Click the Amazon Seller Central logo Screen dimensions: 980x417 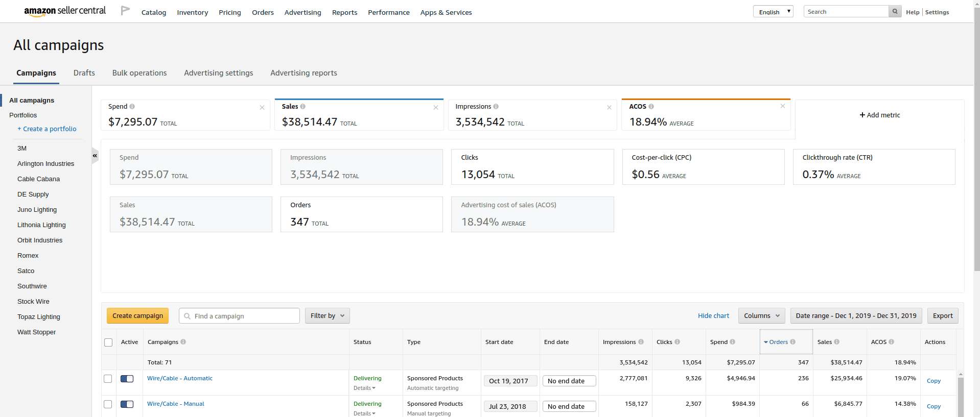coord(65,11)
